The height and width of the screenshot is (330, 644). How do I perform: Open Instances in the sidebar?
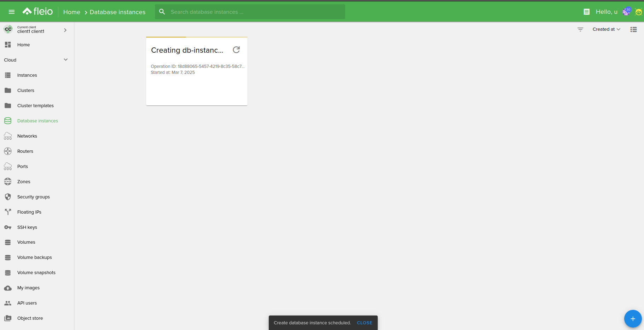point(27,75)
